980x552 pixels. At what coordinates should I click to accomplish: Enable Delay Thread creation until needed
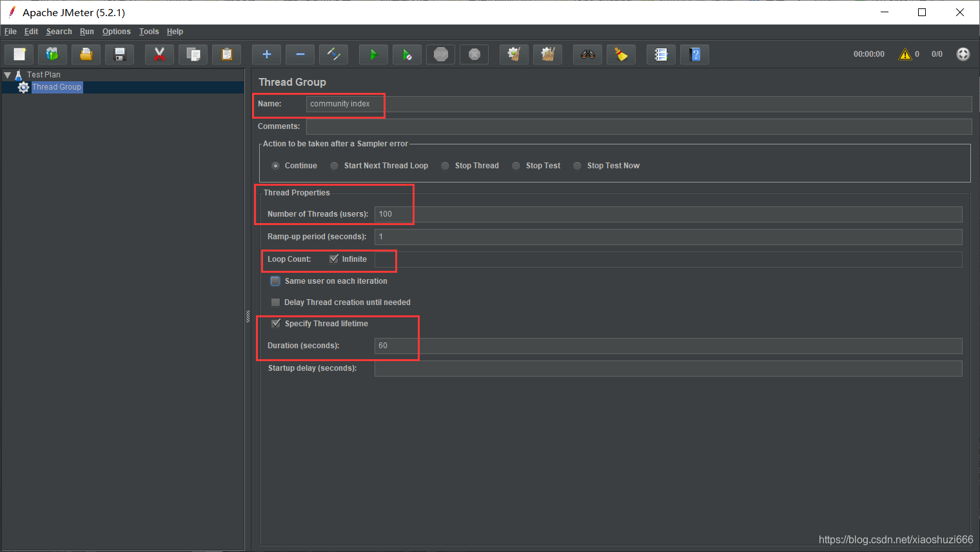275,302
